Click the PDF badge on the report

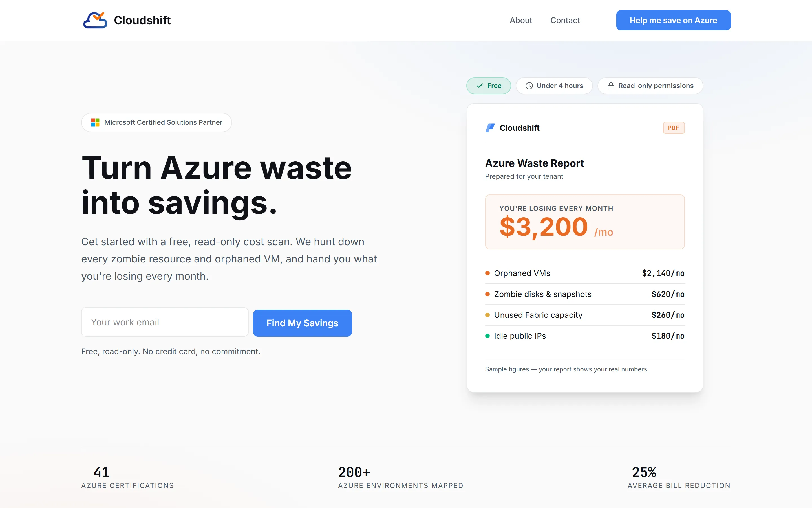673,128
